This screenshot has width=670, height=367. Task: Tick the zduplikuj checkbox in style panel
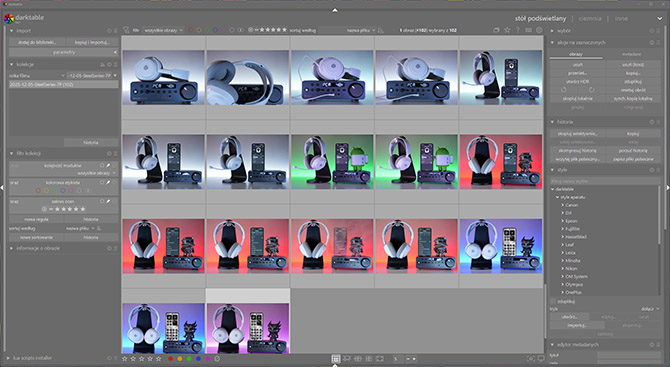tap(553, 301)
